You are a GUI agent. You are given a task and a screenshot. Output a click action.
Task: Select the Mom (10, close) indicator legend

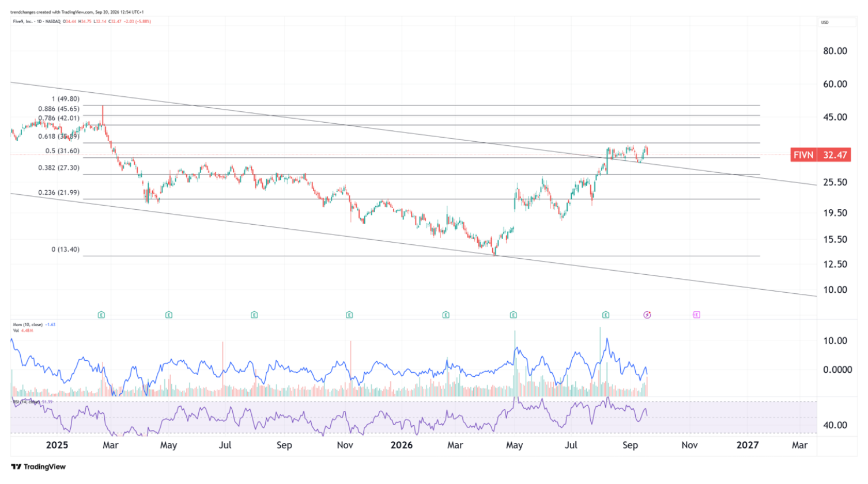[28, 325]
